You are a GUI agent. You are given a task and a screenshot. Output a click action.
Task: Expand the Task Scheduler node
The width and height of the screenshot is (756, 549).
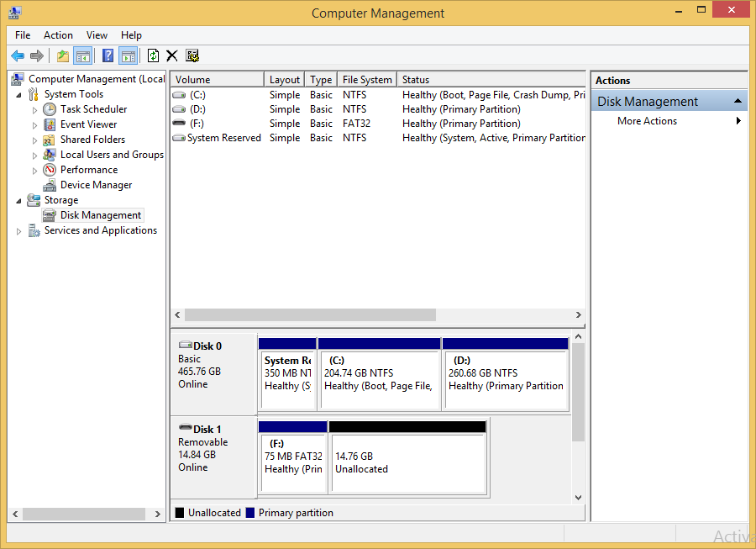coord(34,110)
